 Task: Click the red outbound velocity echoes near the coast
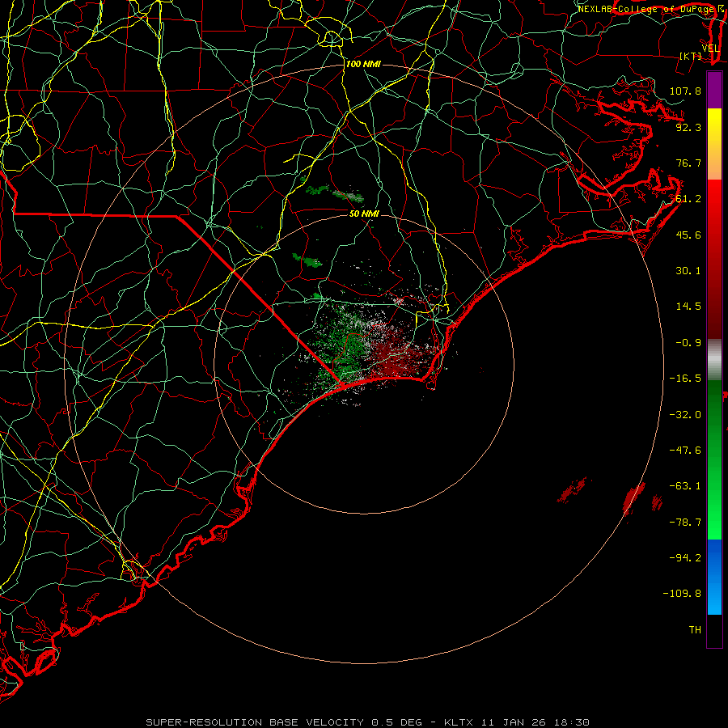395,358
